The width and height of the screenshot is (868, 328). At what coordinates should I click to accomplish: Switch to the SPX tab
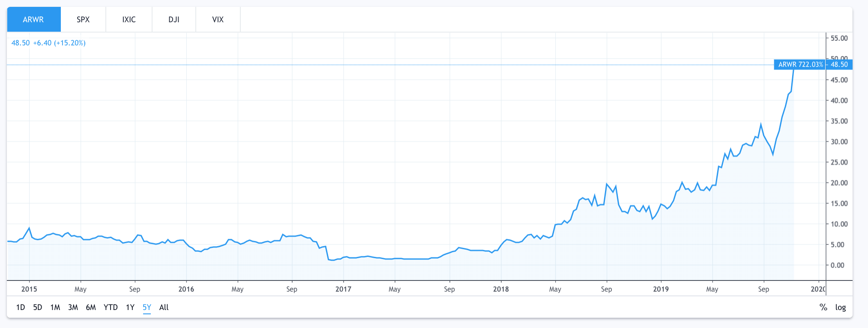(83, 19)
